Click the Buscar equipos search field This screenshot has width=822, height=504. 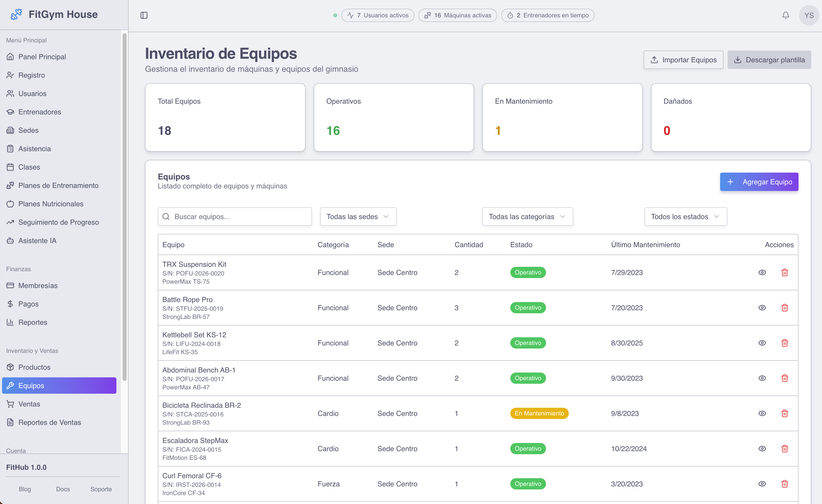(x=235, y=217)
